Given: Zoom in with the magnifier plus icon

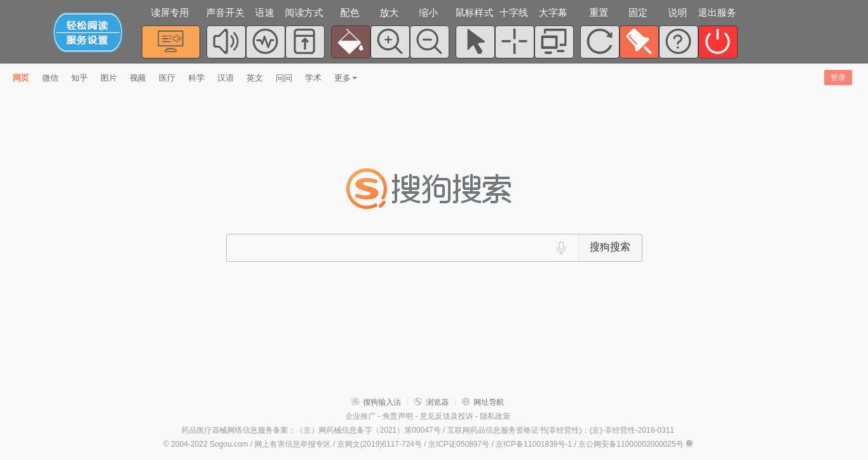Looking at the screenshot, I should 390,42.
